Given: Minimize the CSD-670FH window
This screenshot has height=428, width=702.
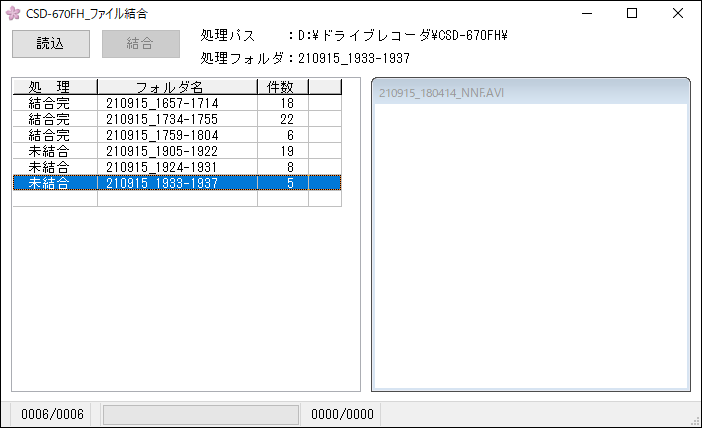Looking at the screenshot, I should (x=587, y=13).
